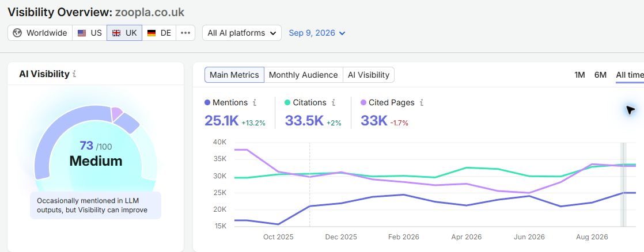Open the AI Visibility info icon
This screenshot has width=644, height=252.
(x=74, y=74)
